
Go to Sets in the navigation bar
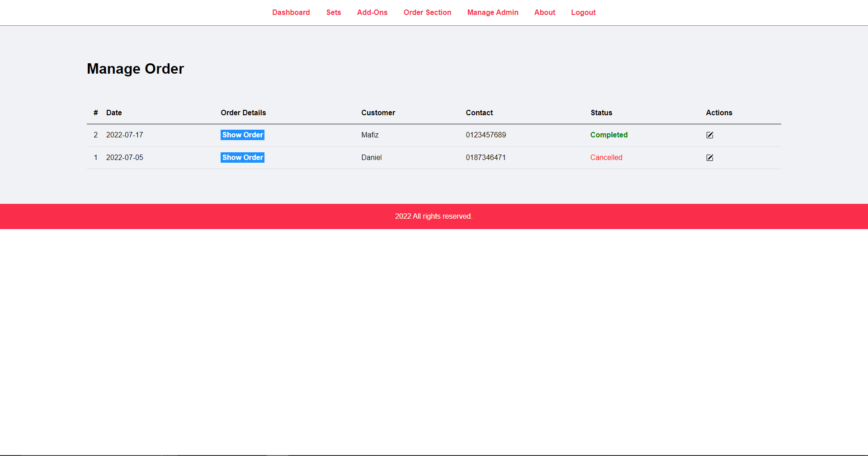(x=334, y=13)
